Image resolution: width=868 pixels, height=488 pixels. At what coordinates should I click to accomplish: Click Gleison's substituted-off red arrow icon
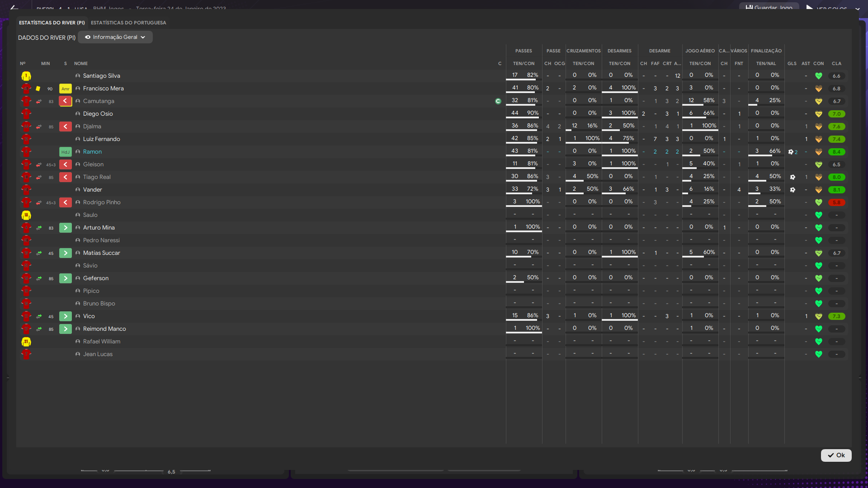pos(66,164)
